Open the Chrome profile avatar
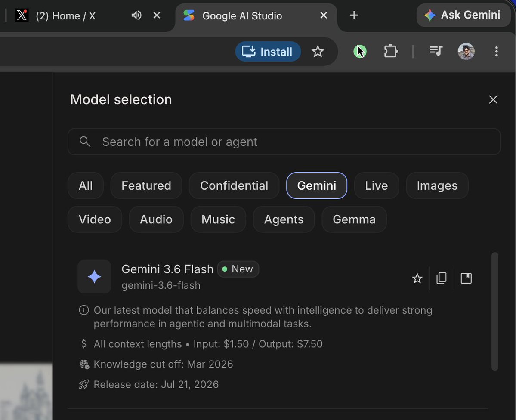The height and width of the screenshot is (420, 516). (466, 51)
